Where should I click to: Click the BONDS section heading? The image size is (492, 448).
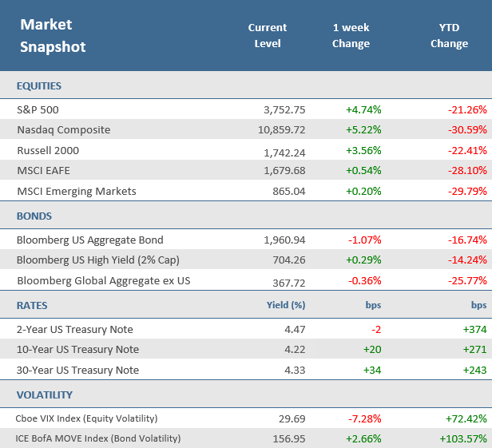34,216
